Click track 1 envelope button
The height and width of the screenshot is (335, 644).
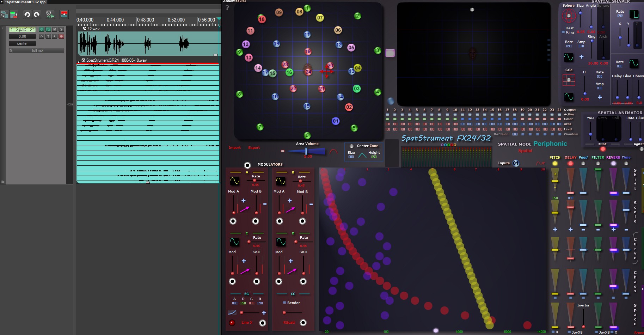[41, 36]
